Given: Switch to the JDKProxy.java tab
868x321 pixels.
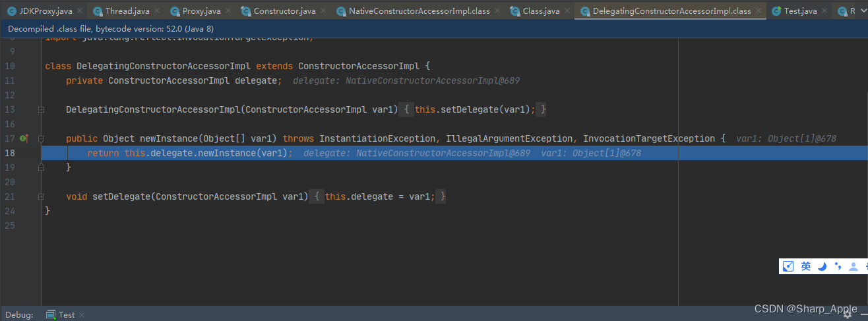Looking at the screenshot, I should (45, 11).
